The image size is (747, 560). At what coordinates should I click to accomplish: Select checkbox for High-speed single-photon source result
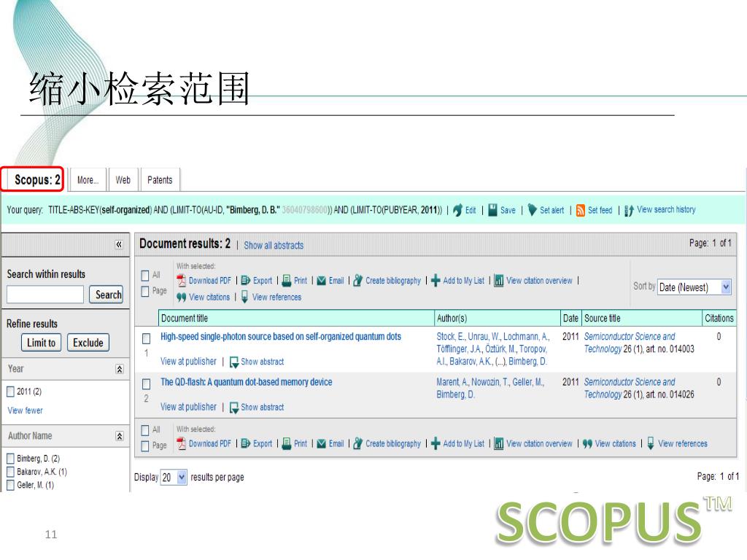(146, 338)
